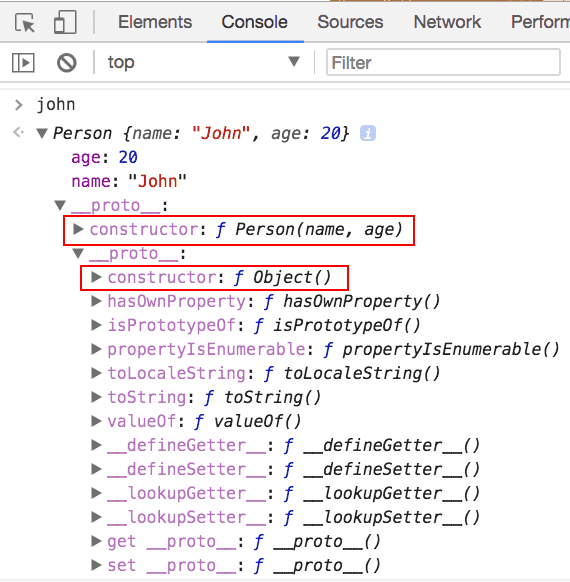Click the name: "John" property row
The width and height of the screenshot is (570, 582).
pos(129,182)
